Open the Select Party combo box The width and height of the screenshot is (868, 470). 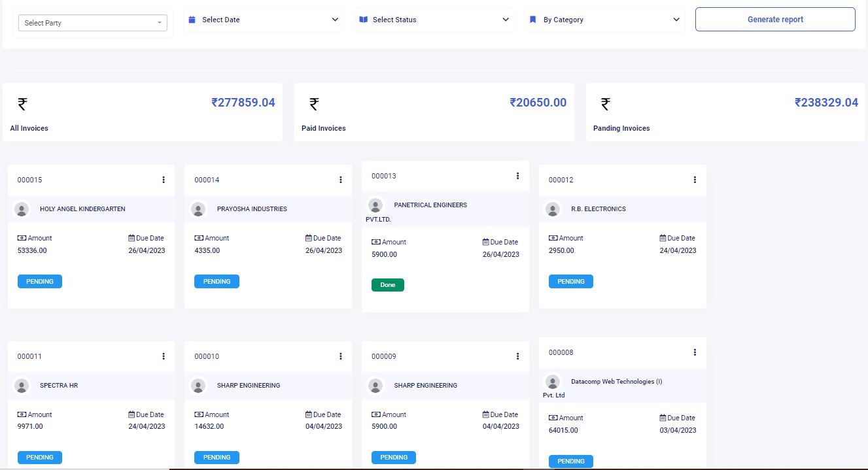tap(92, 23)
